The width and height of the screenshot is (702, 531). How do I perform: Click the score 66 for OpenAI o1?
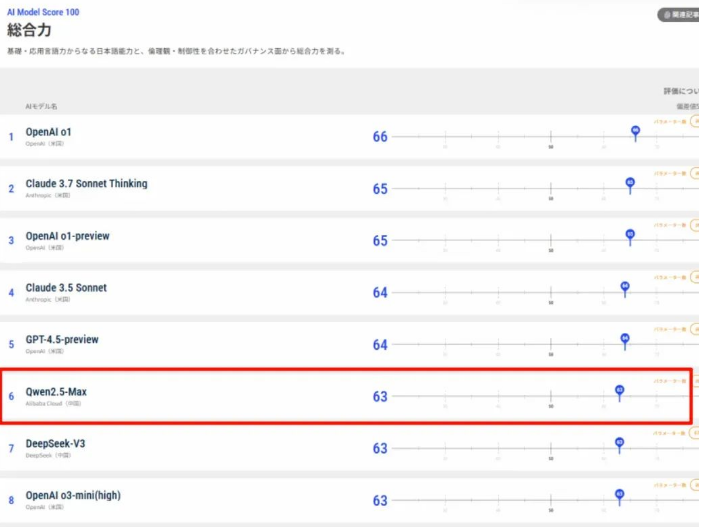tap(382, 137)
